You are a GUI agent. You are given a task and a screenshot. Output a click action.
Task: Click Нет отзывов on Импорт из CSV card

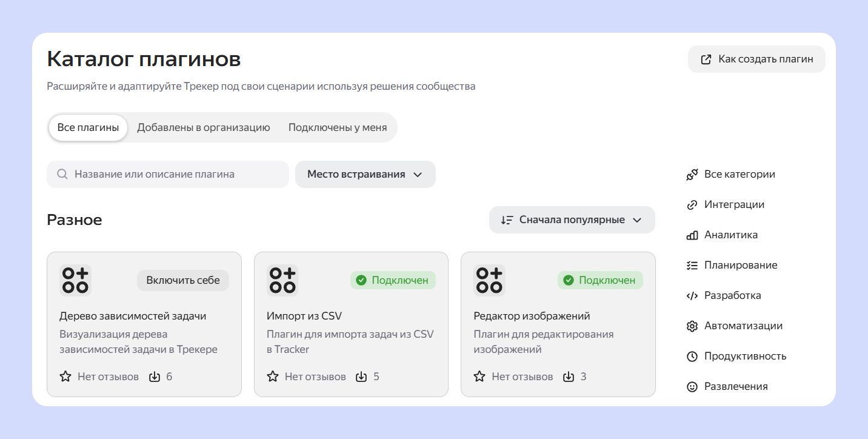pos(315,377)
